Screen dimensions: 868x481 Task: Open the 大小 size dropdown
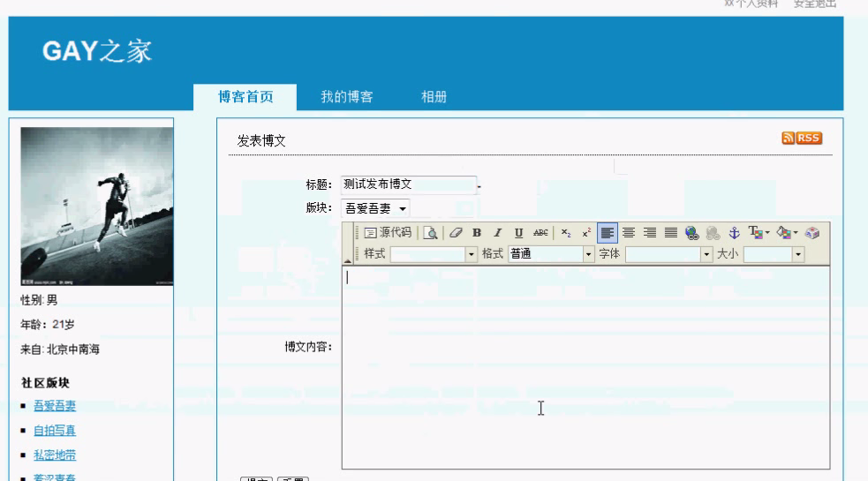[x=774, y=254]
